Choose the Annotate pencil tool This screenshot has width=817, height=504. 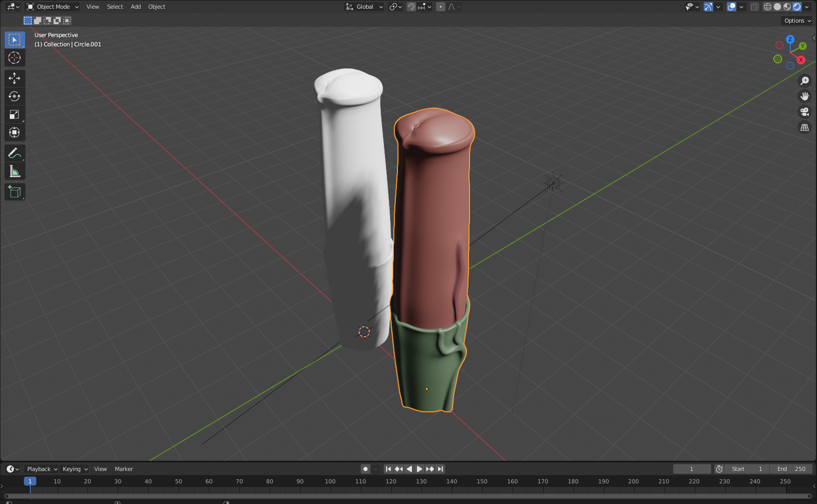pyautogui.click(x=14, y=153)
